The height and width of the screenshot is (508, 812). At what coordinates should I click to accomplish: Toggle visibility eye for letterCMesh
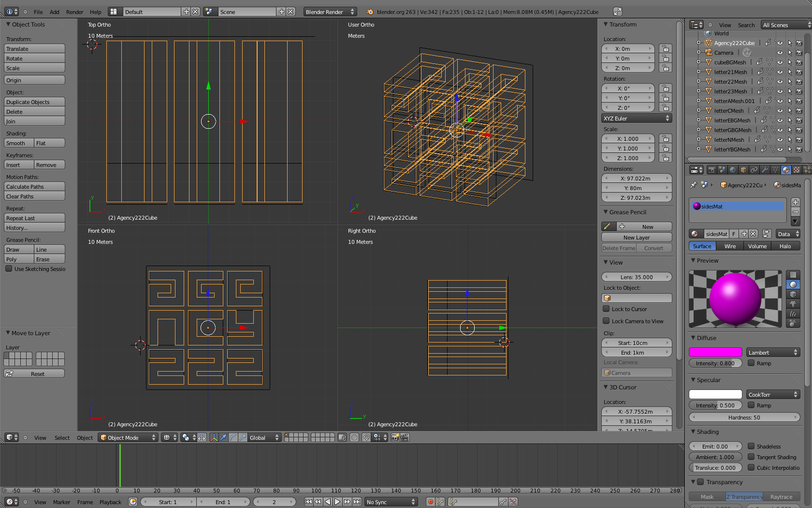[780, 111]
